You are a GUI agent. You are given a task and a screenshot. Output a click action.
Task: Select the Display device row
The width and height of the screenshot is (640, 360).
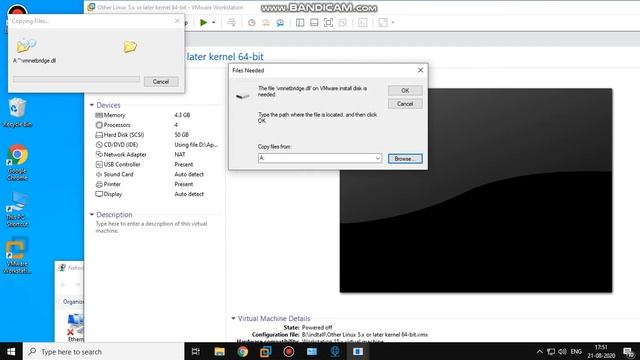point(157,194)
